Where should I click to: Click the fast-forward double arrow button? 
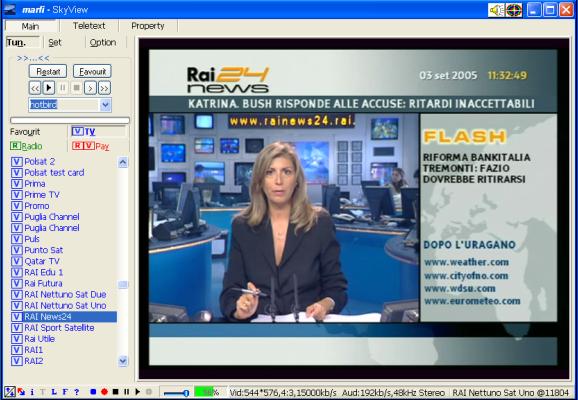(x=105, y=88)
